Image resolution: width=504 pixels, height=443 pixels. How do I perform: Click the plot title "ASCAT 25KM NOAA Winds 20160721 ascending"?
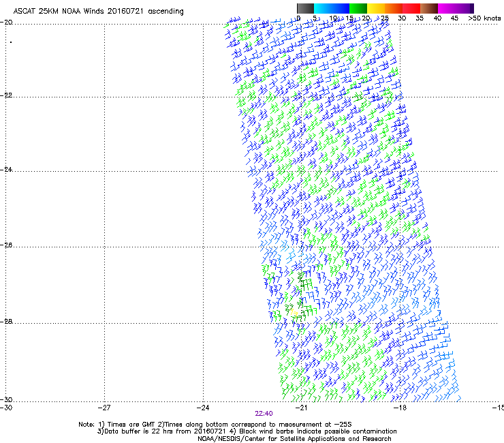click(98, 12)
